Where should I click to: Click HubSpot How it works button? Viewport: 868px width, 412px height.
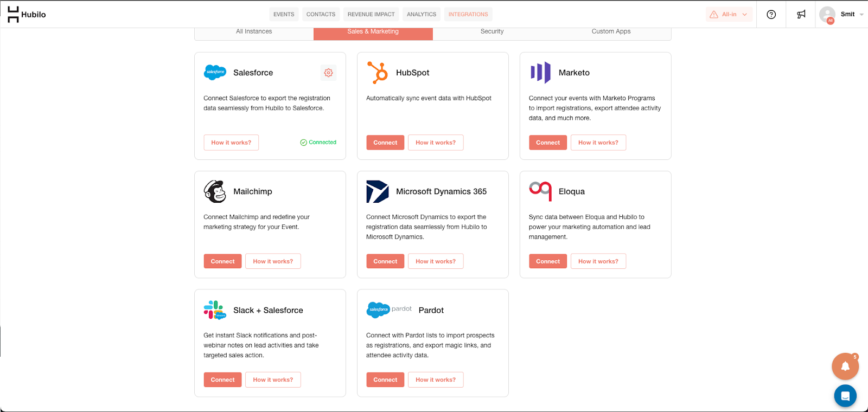coord(436,143)
